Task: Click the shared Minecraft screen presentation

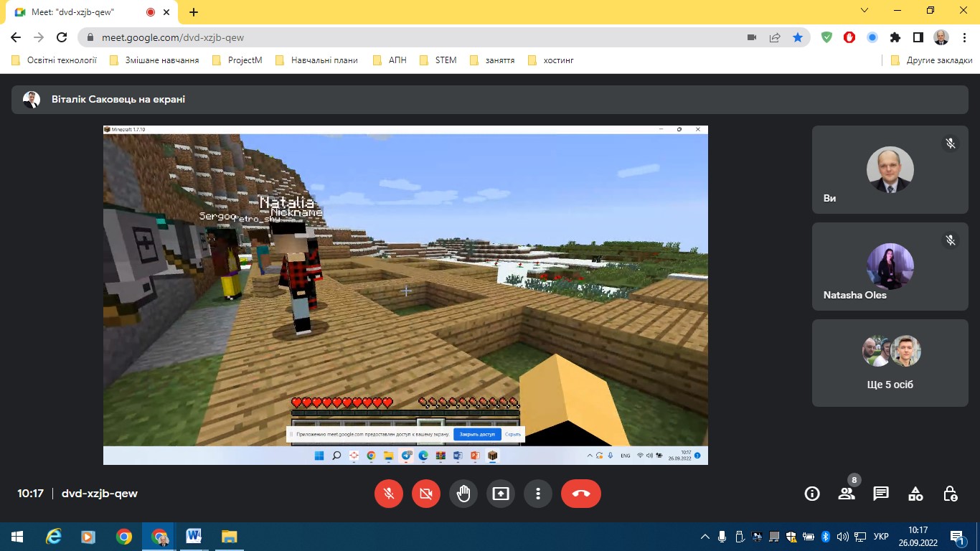Action: click(405, 295)
